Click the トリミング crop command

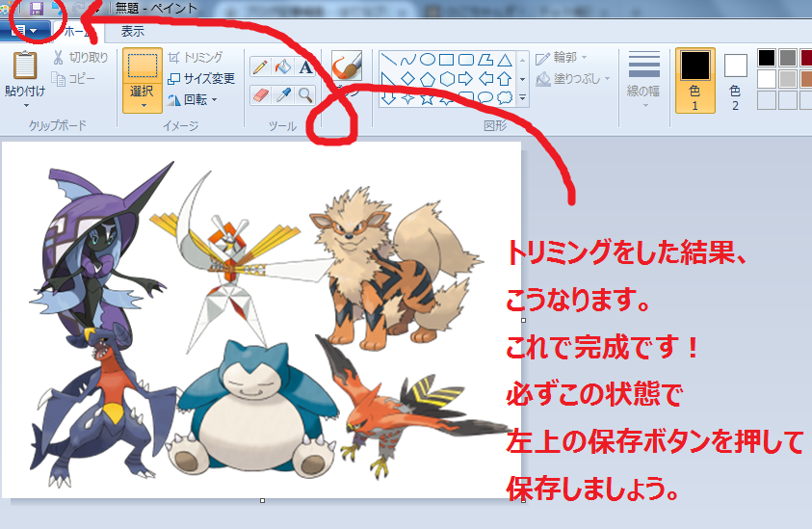click(x=196, y=57)
